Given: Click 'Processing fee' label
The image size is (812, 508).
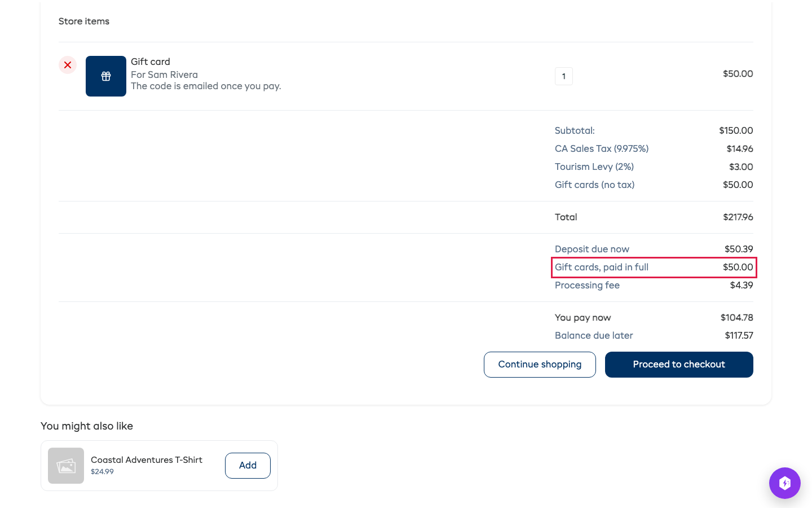Looking at the screenshot, I should tap(587, 285).
